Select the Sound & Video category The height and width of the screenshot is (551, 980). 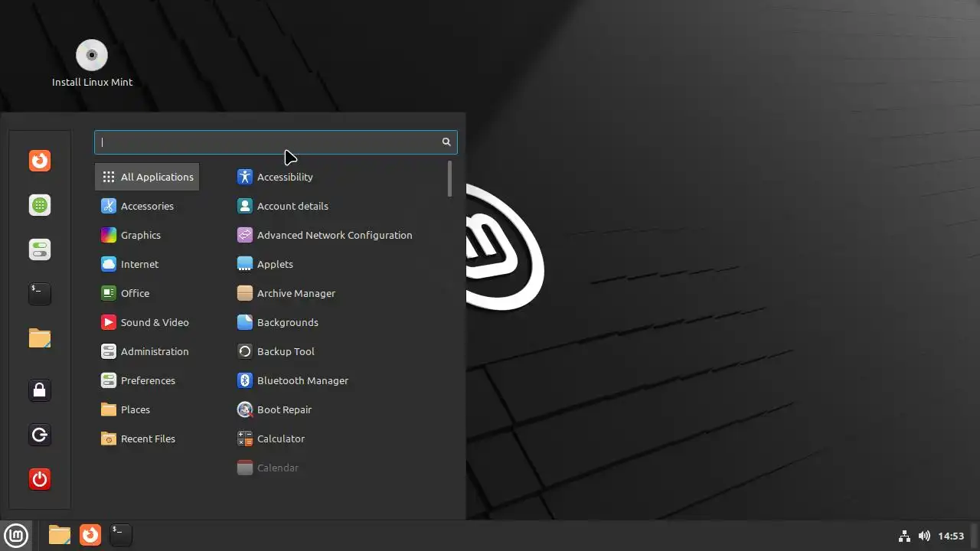tap(147, 322)
